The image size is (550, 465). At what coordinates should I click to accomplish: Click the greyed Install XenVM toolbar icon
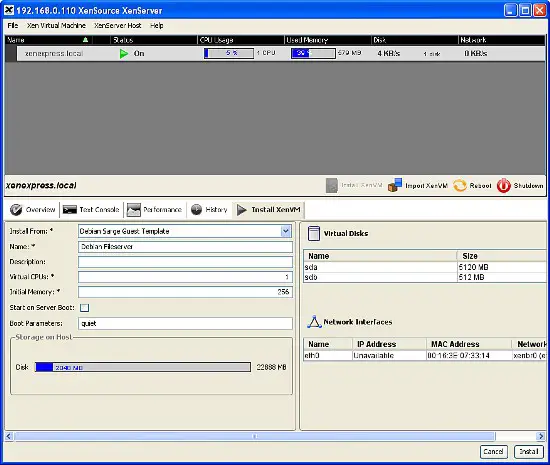[331, 186]
